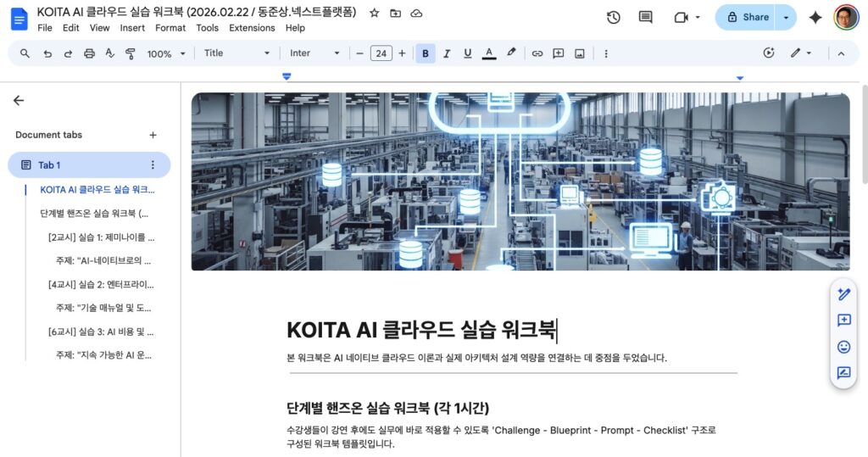The image size is (868, 457).
Task: Jump to [6교시] 실습 3 outline item
Action: pos(102,332)
